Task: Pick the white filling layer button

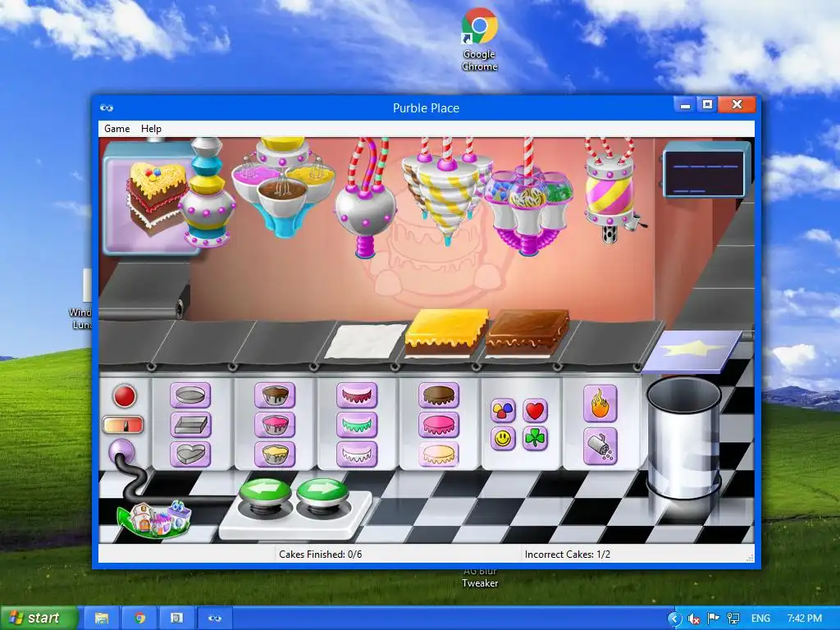Action: pos(357,454)
